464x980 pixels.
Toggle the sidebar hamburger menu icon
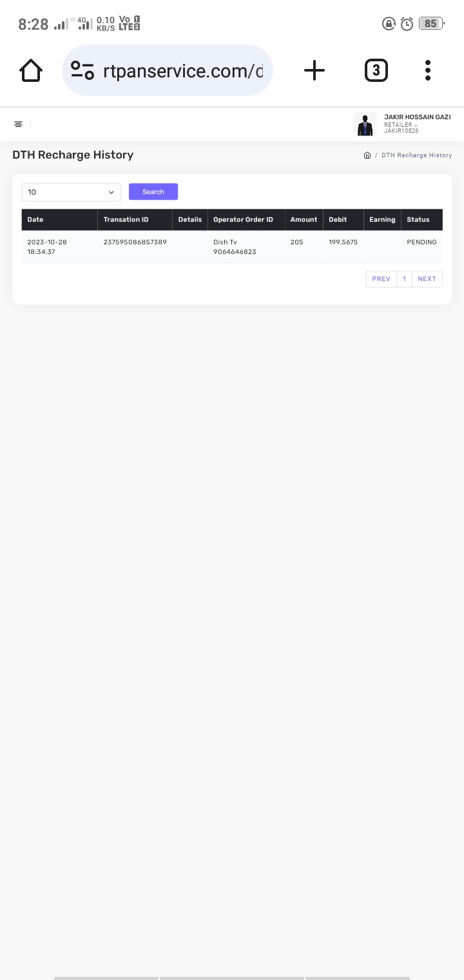click(x=18, y=124)
